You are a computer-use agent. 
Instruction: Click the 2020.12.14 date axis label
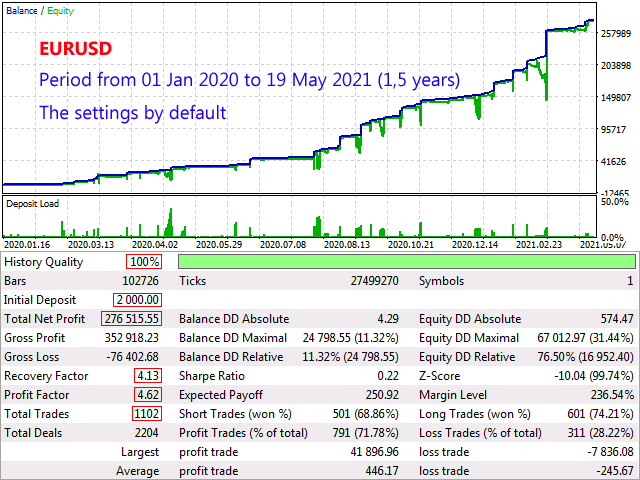(x=475, y=244)
